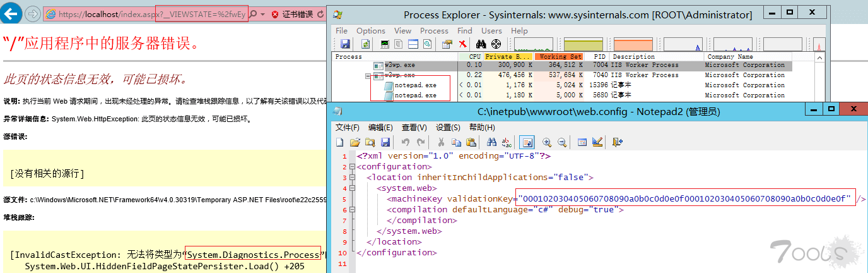Open the Properties icon in Process Explorer toolbar
This screenshot has width=868, height=273.
click(447, 44)
